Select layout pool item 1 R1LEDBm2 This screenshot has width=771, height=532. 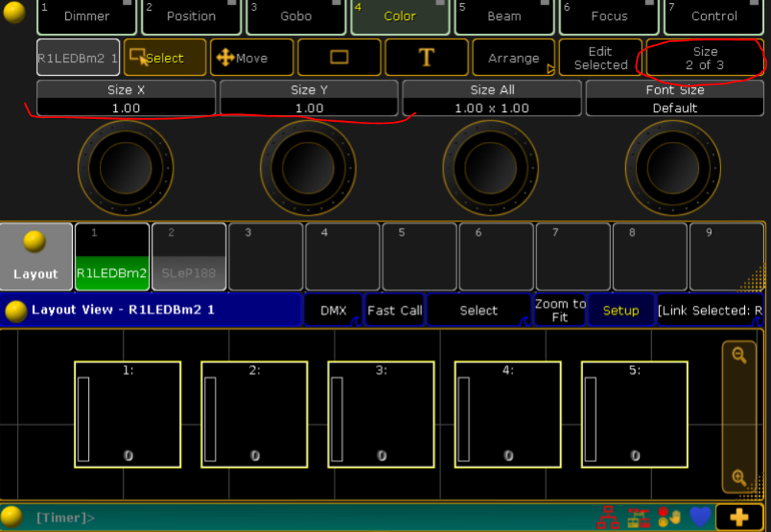112,257
